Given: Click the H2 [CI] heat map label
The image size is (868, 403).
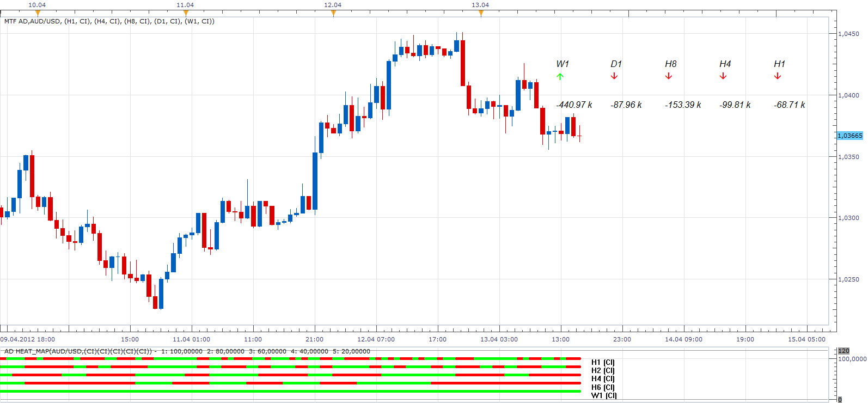Looking at the screenshot, I should pyautogui.click(x=603, y=370).
